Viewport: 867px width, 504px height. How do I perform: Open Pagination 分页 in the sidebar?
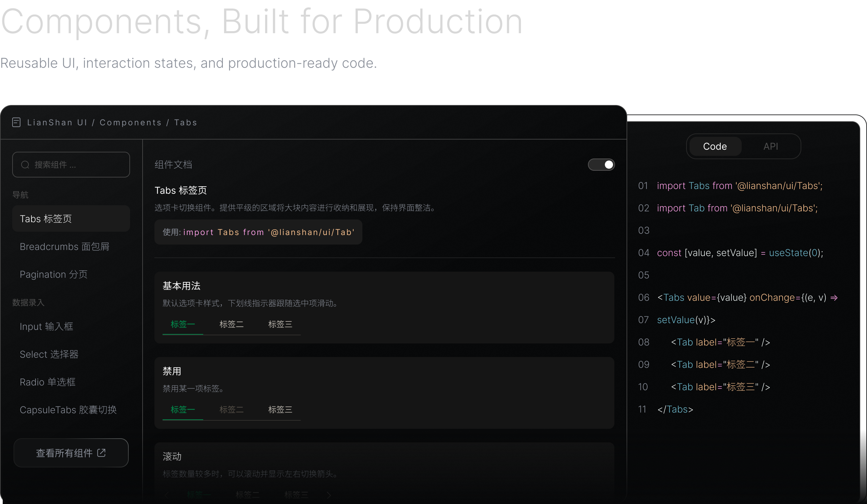[71, 274]
